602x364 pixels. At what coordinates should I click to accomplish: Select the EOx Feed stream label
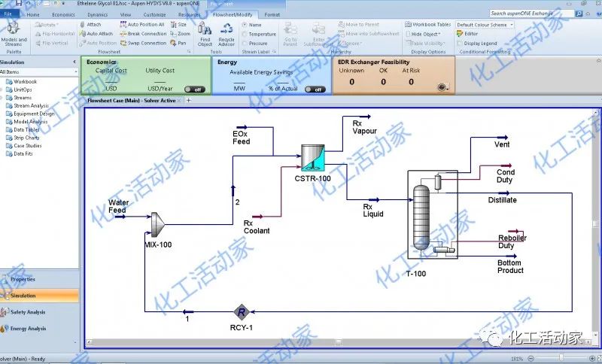click(x=241, y=138)
